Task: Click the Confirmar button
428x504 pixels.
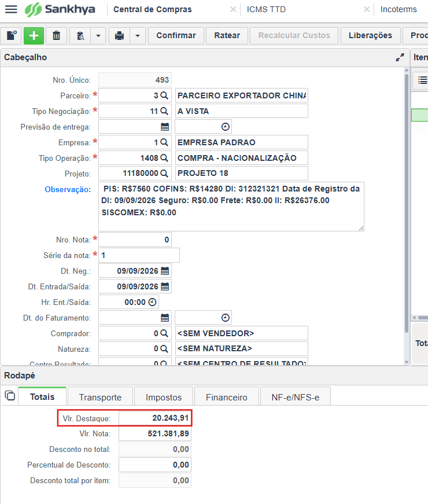Action: [x=176, y=35]
